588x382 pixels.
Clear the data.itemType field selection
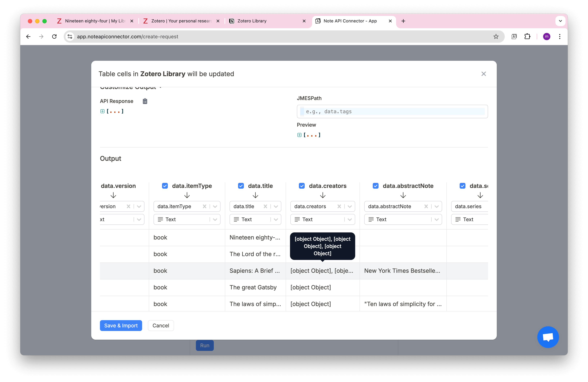coord(204,206)
